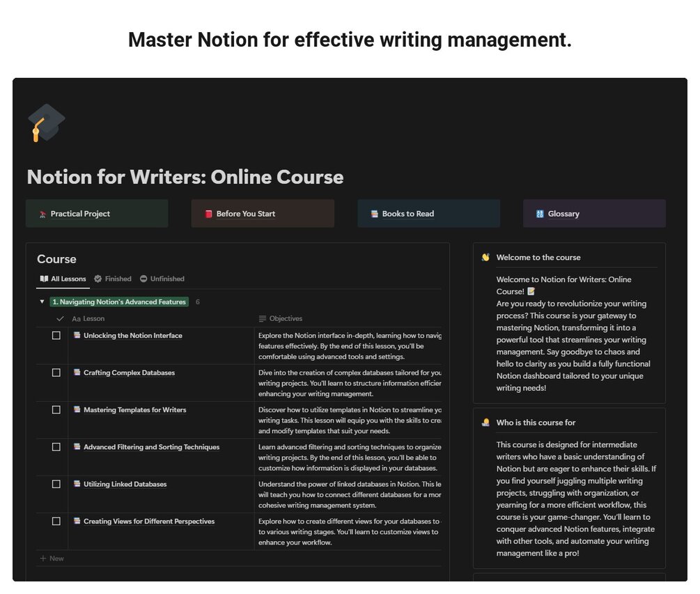Click the waving hand icon beside Welcome to the course

pyautogui.click(x=485, y=257)
